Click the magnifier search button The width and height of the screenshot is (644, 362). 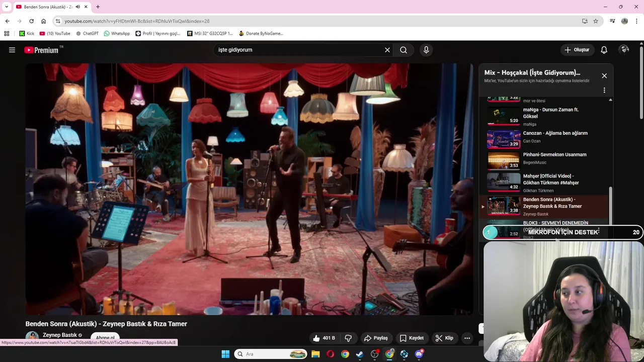pos(404,50)
